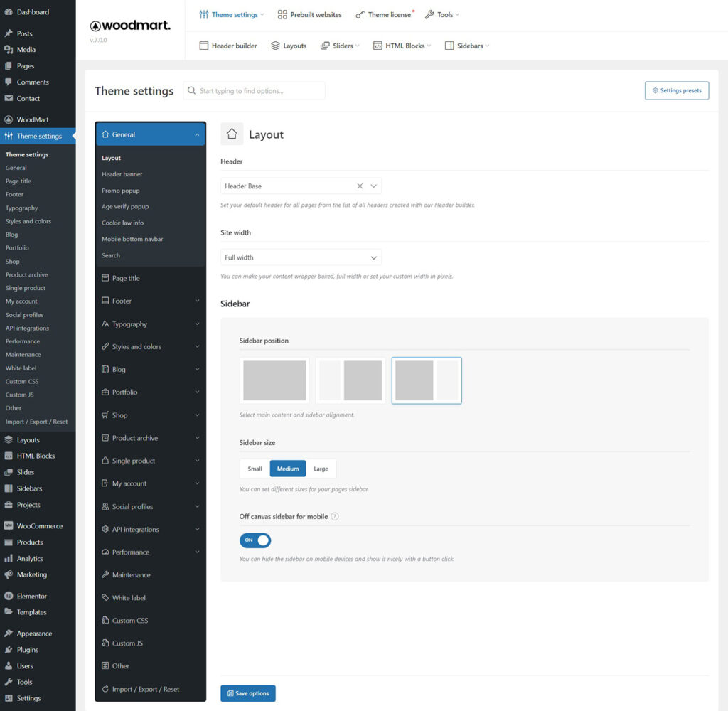The height and width of the screenshot is (711, 728).
Task: Open the HTML Blocks top menu
Action: click(402, 46)
